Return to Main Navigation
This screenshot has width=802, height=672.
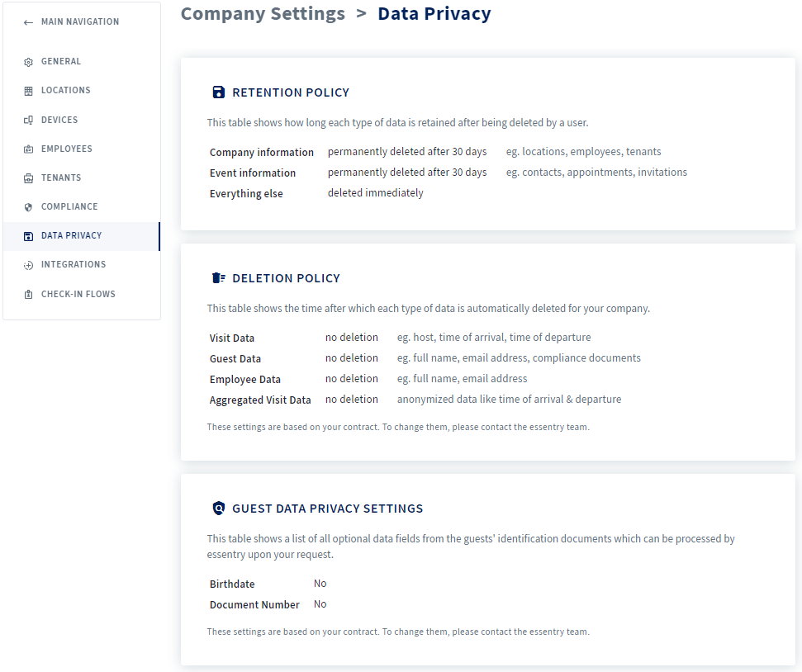tap(80, 21)
